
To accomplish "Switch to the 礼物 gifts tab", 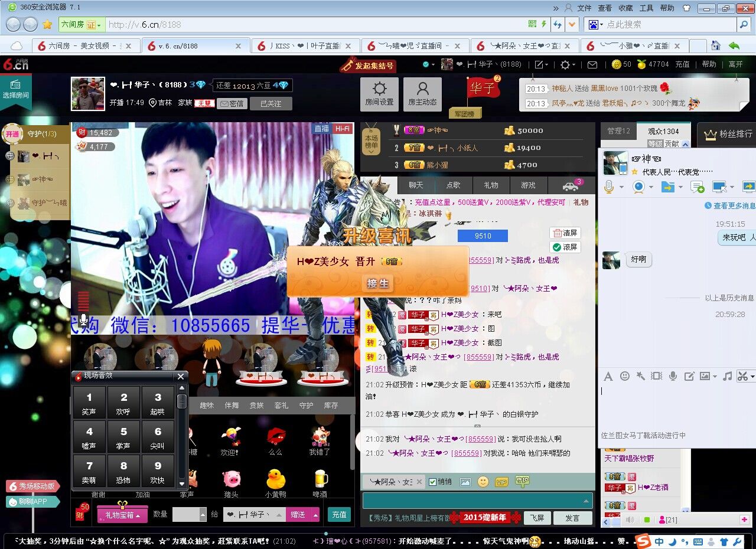I will 491,185.
